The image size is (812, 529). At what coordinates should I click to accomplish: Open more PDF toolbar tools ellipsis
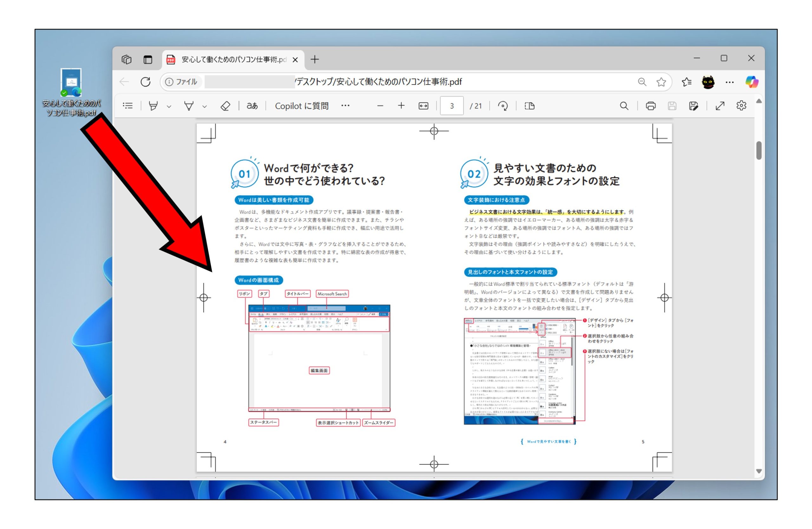[x=345, y=106]
